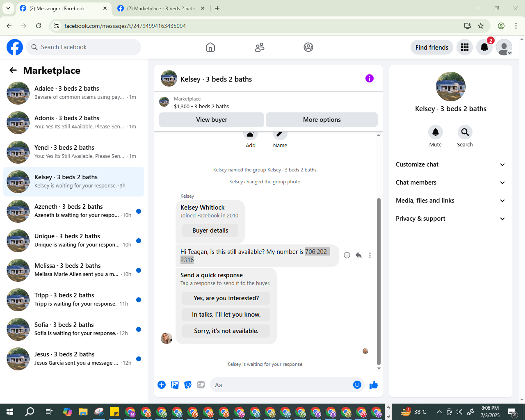Bookmark this page with the star icon
Image resolution: width=525 pixels, height=420 pixels.
[481, 26]
